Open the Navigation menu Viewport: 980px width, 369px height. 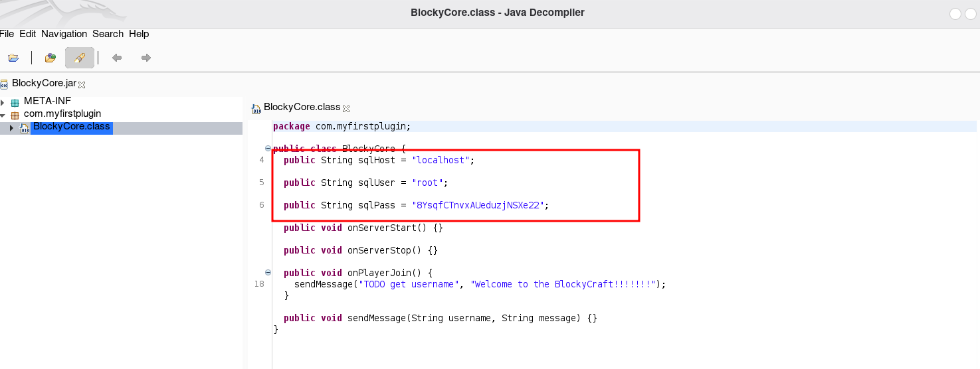click(64, 34)
